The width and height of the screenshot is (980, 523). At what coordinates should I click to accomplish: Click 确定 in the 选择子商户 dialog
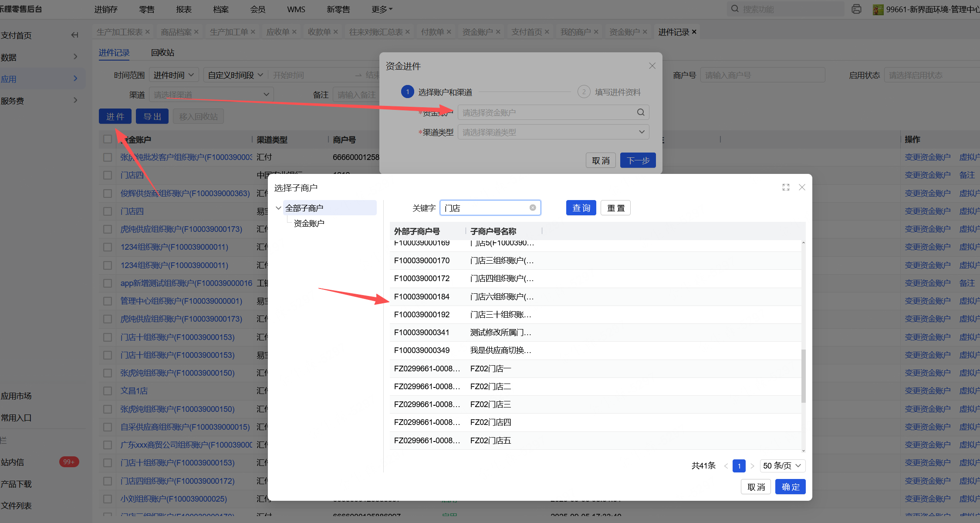pyautogui.click(x=790, y=487)
